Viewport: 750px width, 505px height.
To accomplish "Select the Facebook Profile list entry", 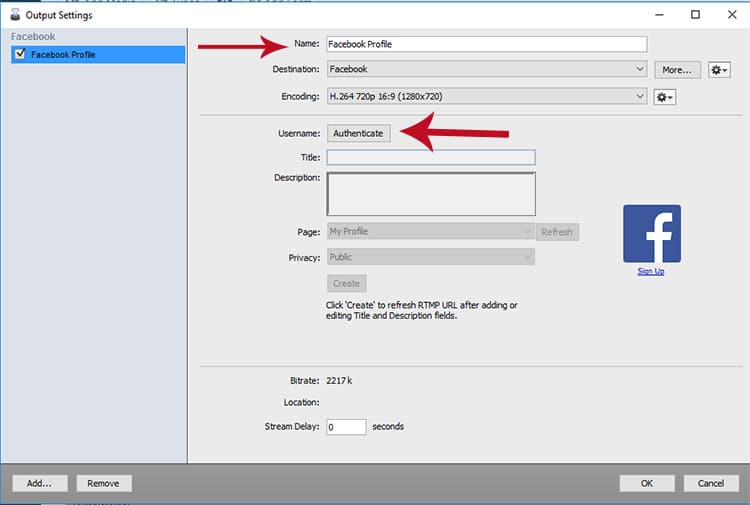I will point(98,55).
